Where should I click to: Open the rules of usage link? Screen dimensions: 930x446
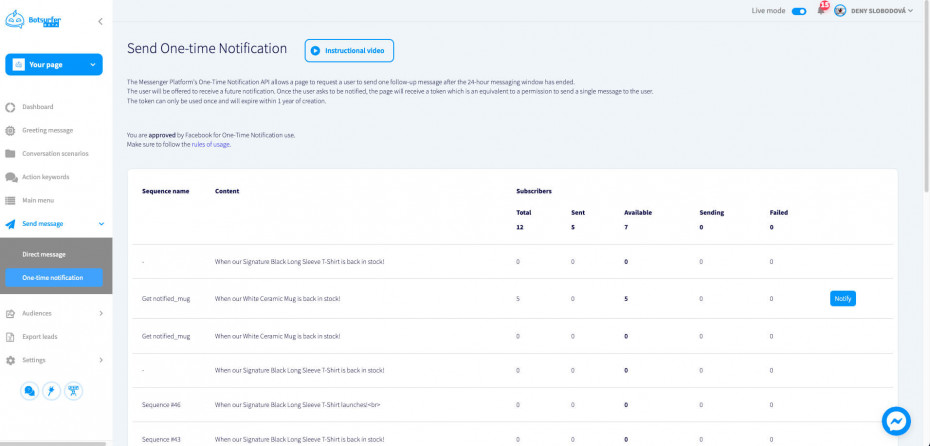[x=211, y=145]
